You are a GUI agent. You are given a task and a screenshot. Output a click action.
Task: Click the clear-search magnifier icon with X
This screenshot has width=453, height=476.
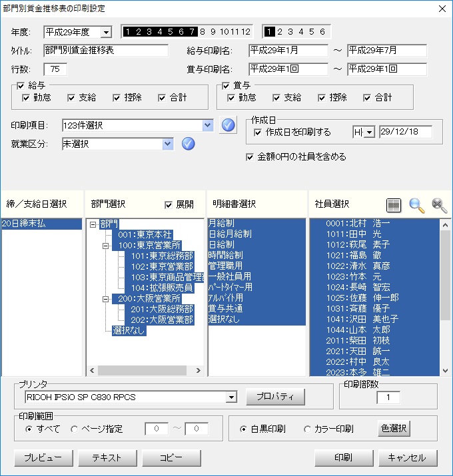pos(439,205)
